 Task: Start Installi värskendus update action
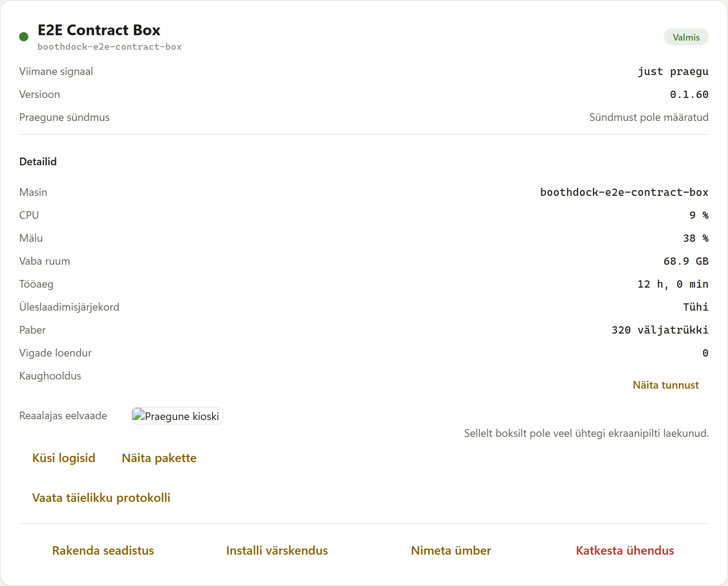point(277,550)
